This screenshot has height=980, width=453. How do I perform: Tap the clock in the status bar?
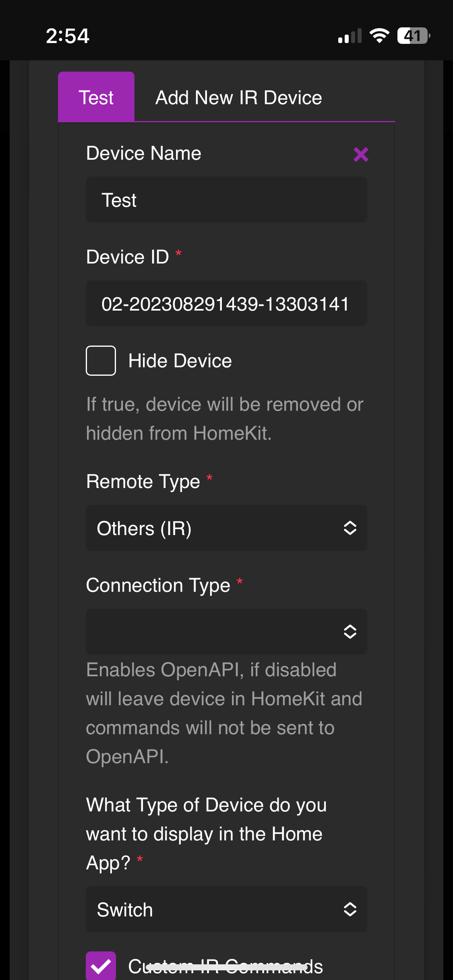click(x=68, y=36)
